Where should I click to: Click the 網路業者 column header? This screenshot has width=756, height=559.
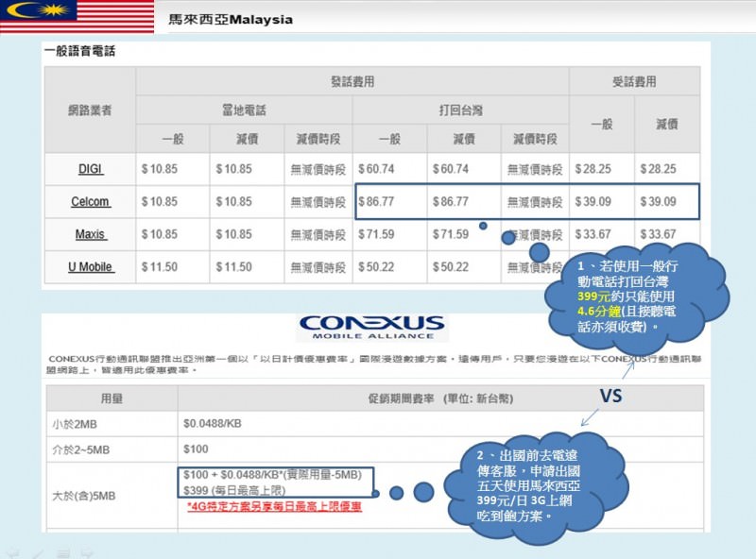(x=90, y=110)
